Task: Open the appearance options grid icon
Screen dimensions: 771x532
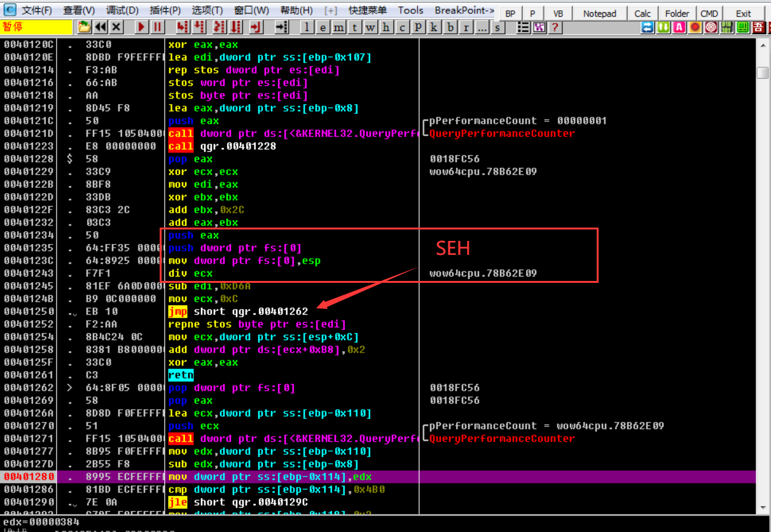Action: click(539, 27)
